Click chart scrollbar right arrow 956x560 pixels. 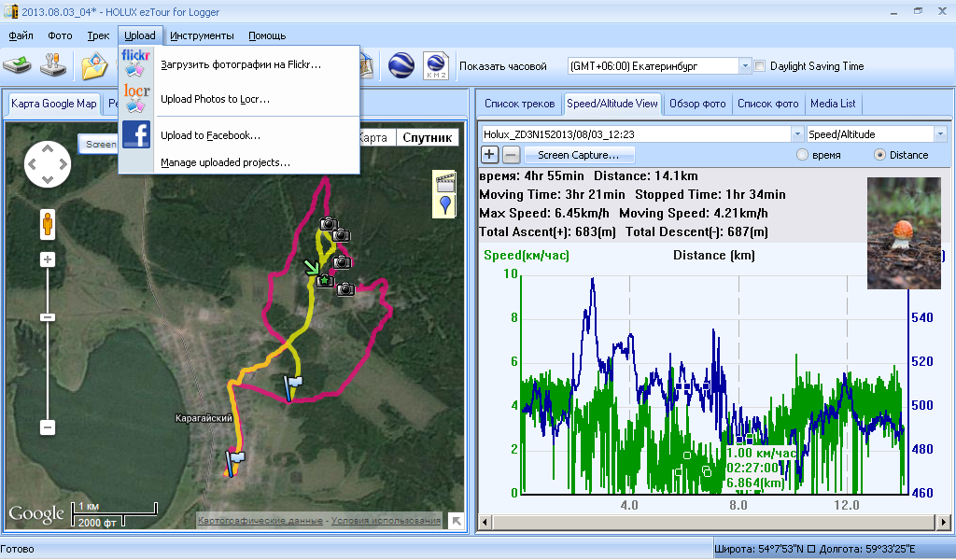click(x=943, y=523)
